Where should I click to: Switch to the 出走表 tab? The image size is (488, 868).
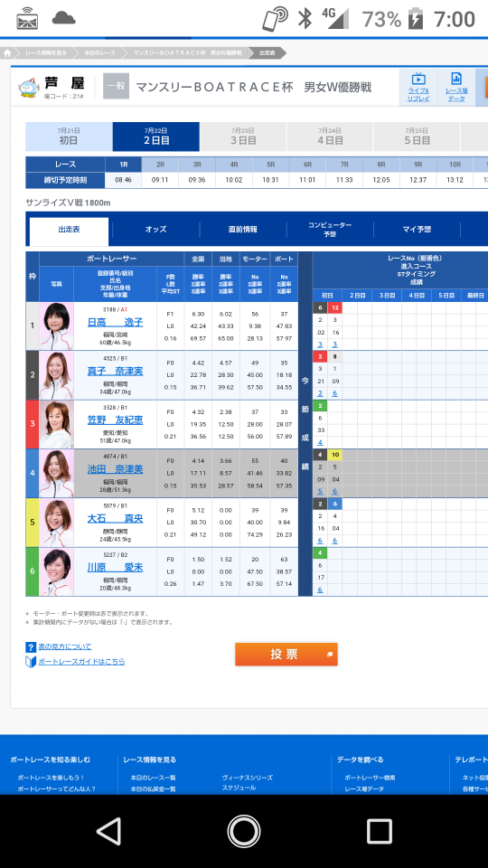(x=70, y=231)
